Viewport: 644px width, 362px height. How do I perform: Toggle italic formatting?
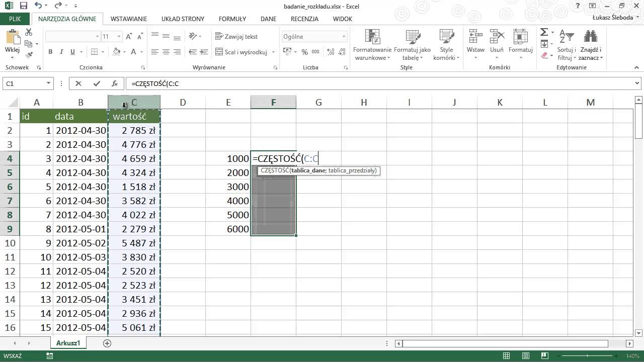pyautogui.click(x=61, y=52)
